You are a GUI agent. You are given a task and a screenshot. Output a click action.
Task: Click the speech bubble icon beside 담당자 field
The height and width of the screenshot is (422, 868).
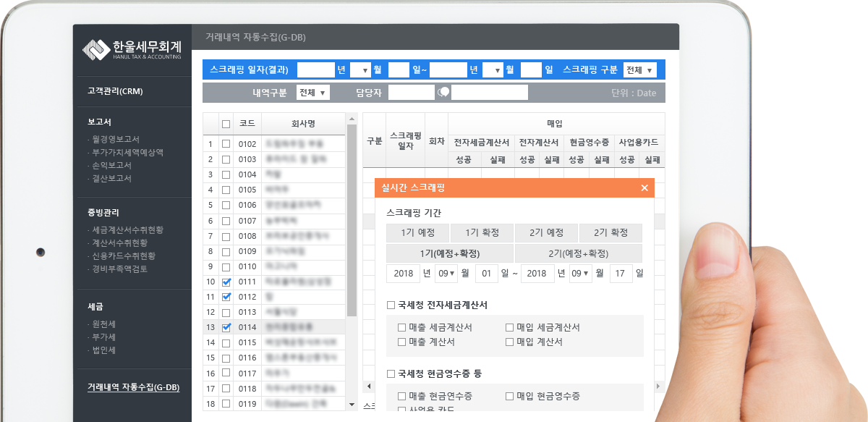click(443, 93)
